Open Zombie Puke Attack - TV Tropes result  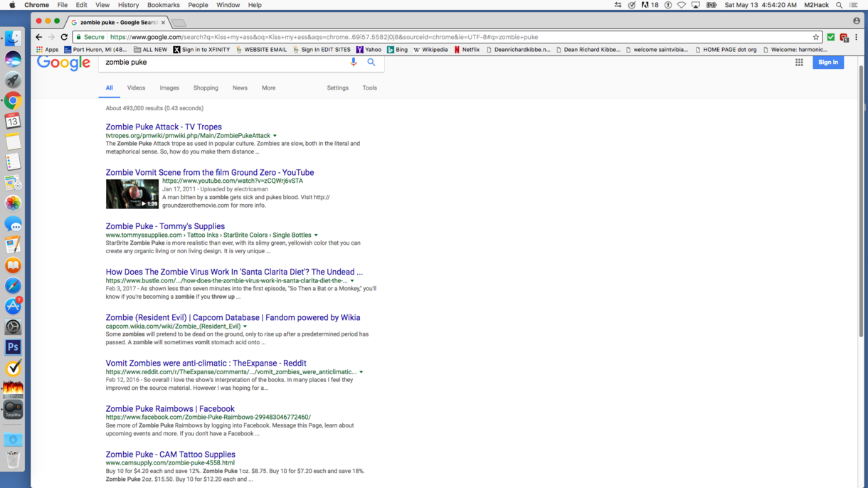coord(164,127)
